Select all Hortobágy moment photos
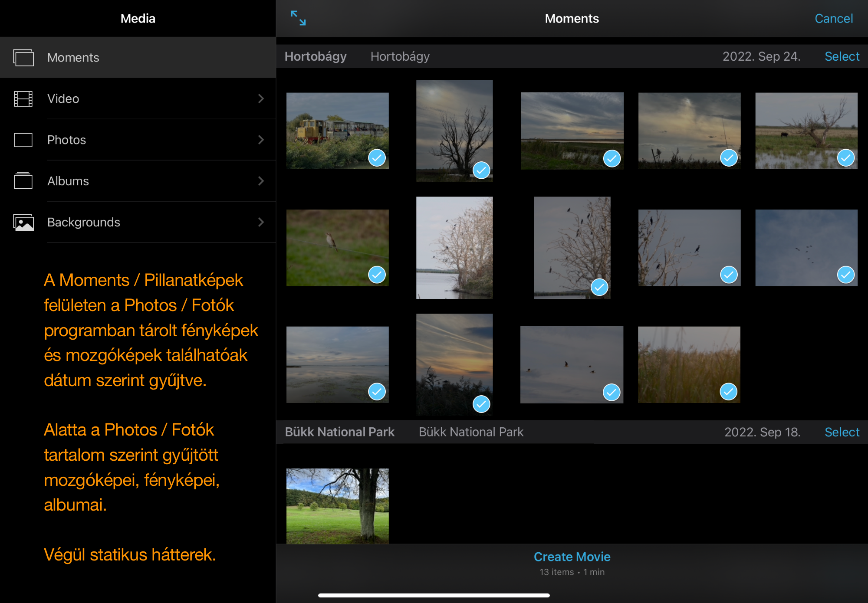The width and height of the screenshot is (868, 603). (x=842, y=56)
